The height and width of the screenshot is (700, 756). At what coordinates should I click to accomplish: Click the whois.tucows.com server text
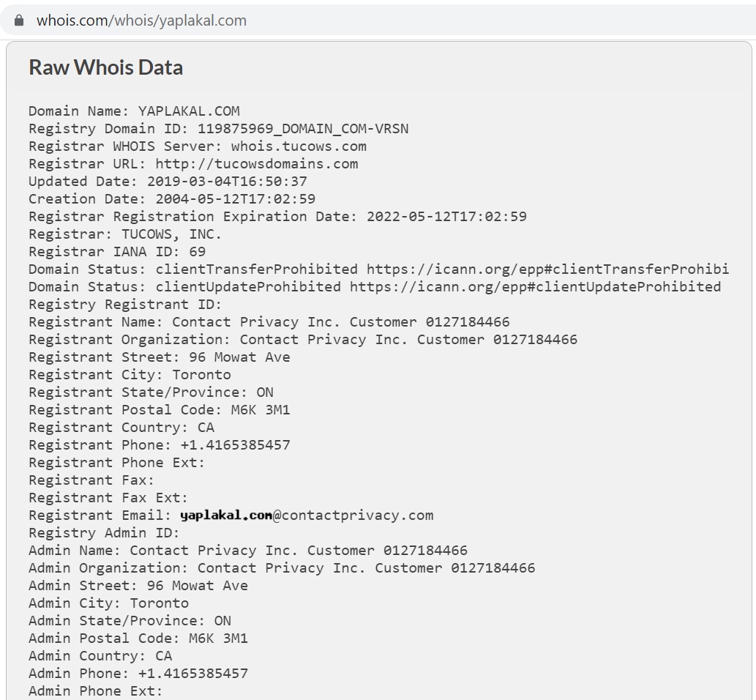[299, 146]
